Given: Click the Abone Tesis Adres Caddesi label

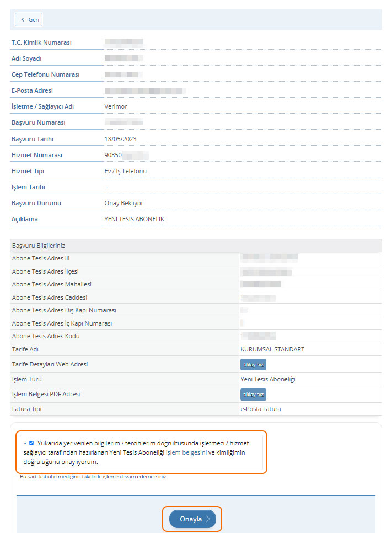Looking at the screenshot, I should [x=50, y=297].
